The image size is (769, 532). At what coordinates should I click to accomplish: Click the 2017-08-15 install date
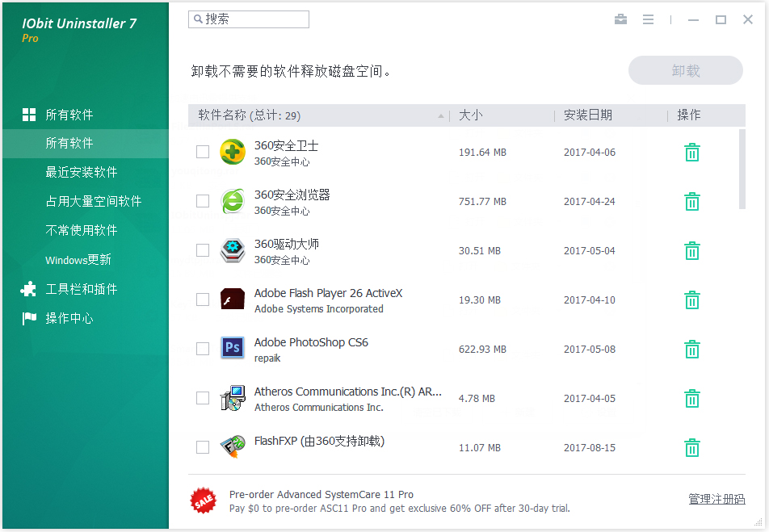[590, 448]
